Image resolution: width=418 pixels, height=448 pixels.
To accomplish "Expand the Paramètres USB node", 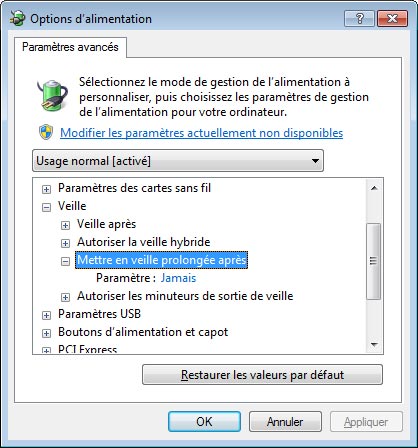I will tap(46, 315).
